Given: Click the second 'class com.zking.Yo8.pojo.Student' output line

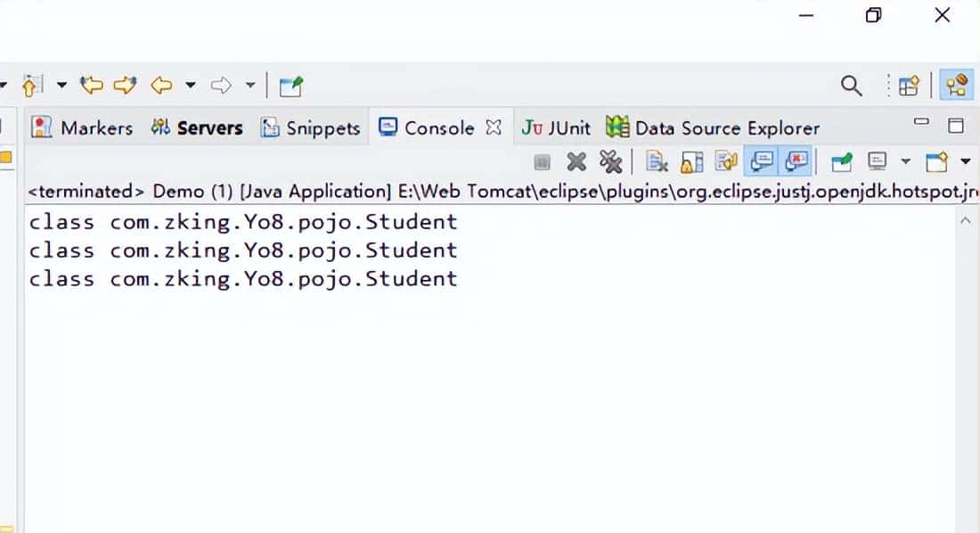Looking at the screenshot, I should click(x=243, y=250).
